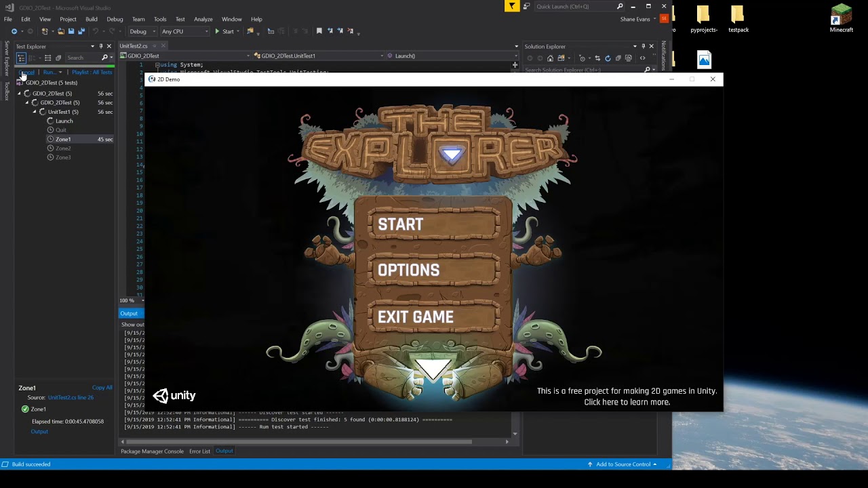Open the Start button dropdown arrow

pyautogui.click(x=238, y=31)
